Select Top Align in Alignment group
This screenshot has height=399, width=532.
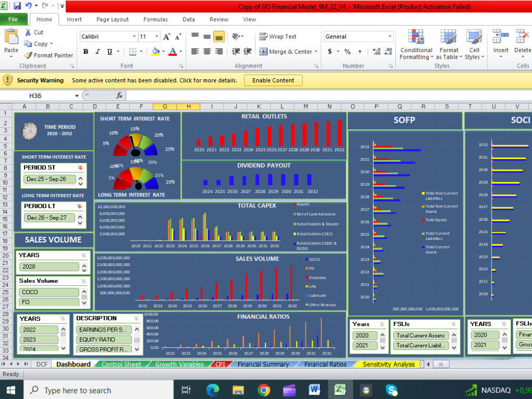coord(195,35)
